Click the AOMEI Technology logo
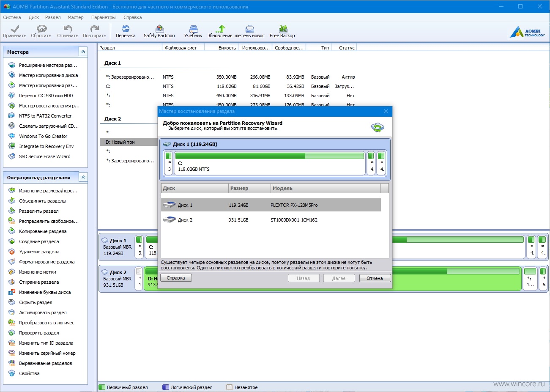Viewport: 550px width, 392px height. pyautogui.click(x=527, y=32)
